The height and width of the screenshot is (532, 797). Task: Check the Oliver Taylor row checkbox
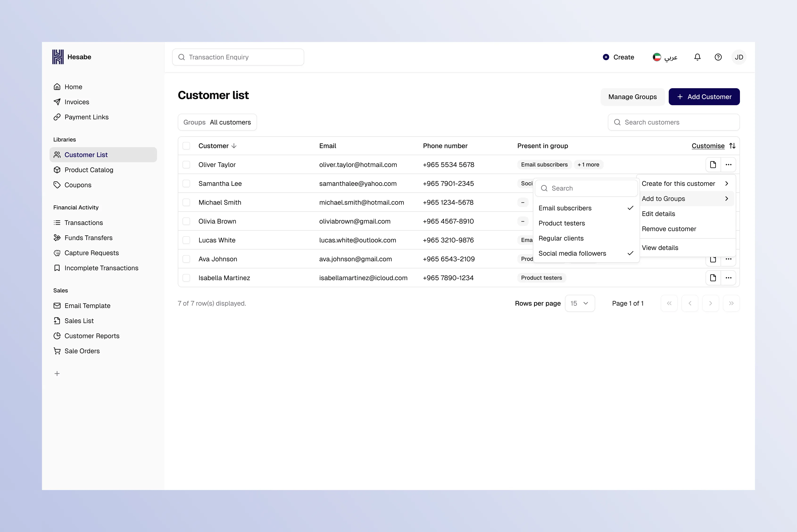pyautogui.click(x=186, y=165)
